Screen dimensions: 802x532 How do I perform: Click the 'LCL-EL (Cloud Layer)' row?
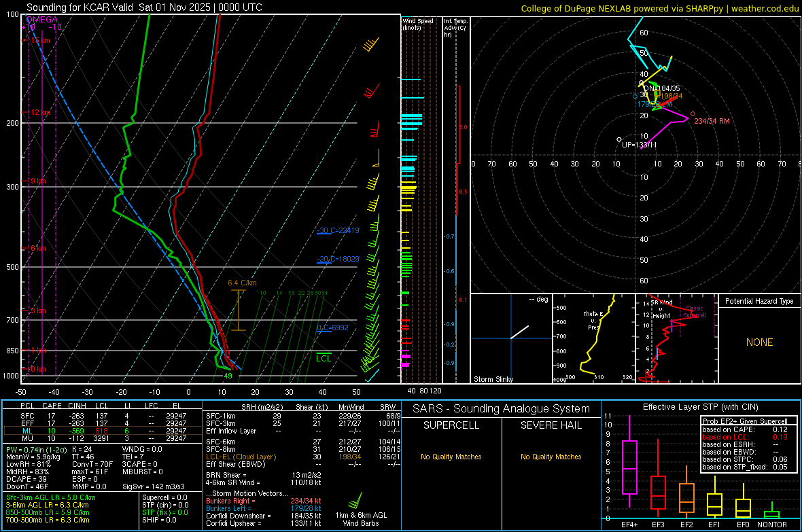[x=303, y=457]
